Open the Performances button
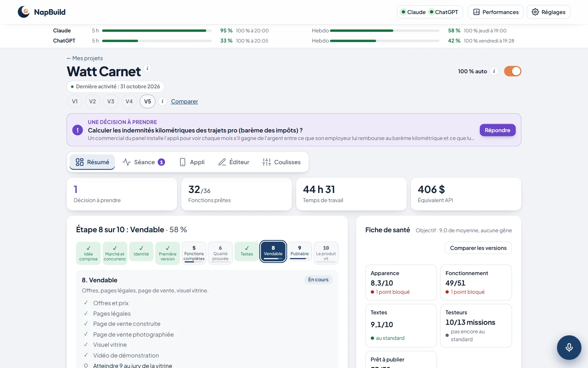 (x=496, y=12)
